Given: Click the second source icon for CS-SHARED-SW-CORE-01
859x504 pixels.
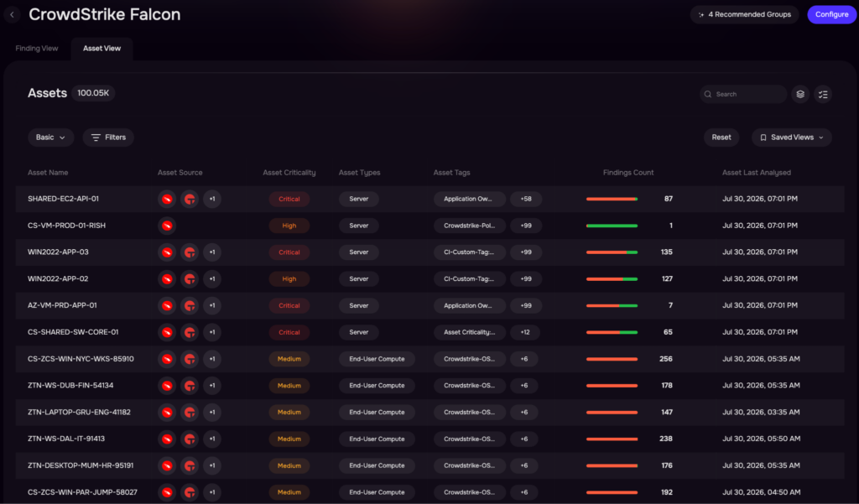Looking at the screenshot, I should (190, 332).
